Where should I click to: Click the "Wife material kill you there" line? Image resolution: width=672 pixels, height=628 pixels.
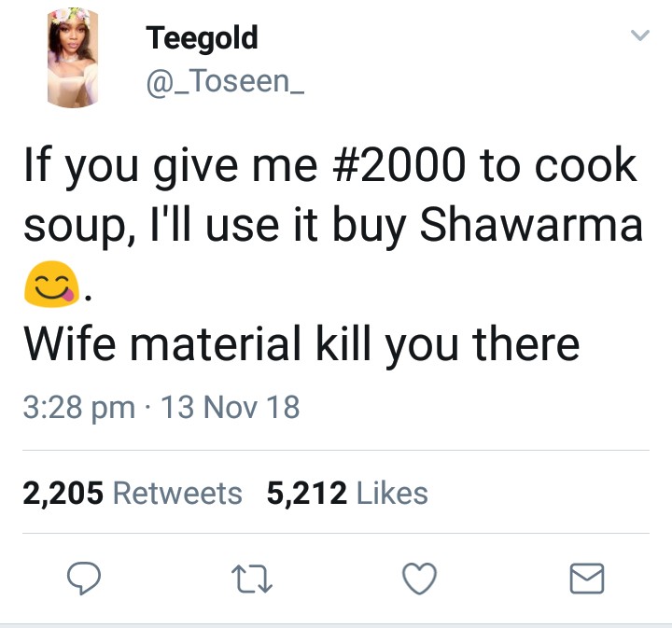point(301,344)
